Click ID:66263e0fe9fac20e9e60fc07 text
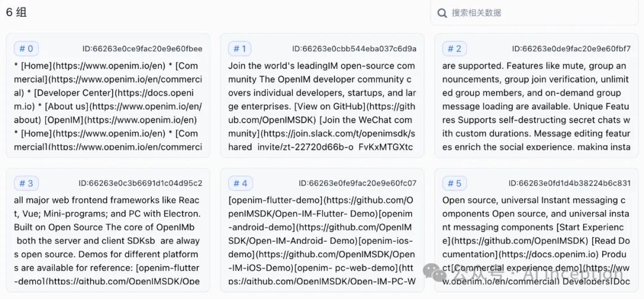This screenshot has height=299, width=644. [x=357, y=183]
